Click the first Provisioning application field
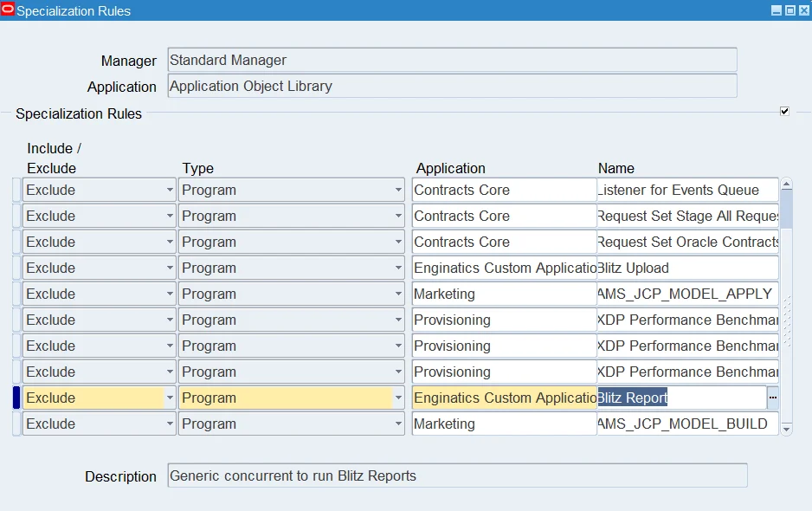 (505, 320)
